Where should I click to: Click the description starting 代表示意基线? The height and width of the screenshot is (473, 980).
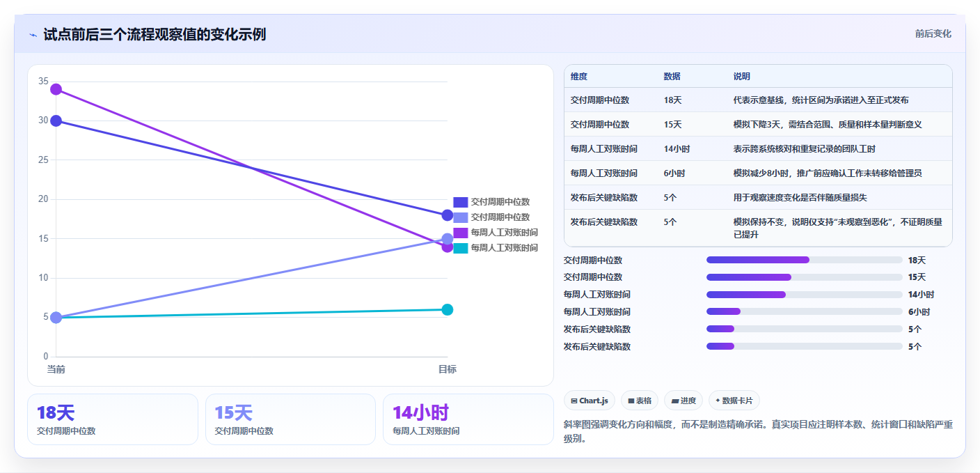(x=821, y=100)
